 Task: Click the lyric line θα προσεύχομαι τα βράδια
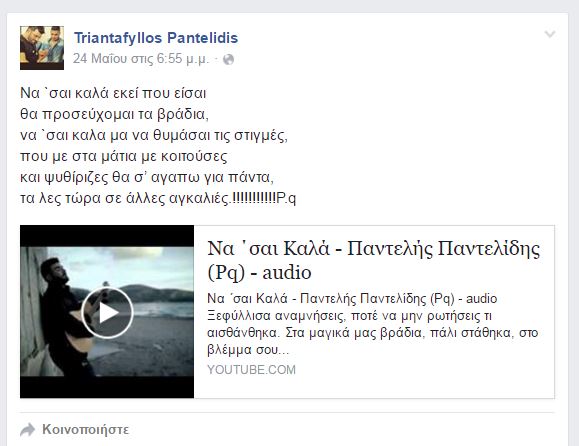click(114, 114)
